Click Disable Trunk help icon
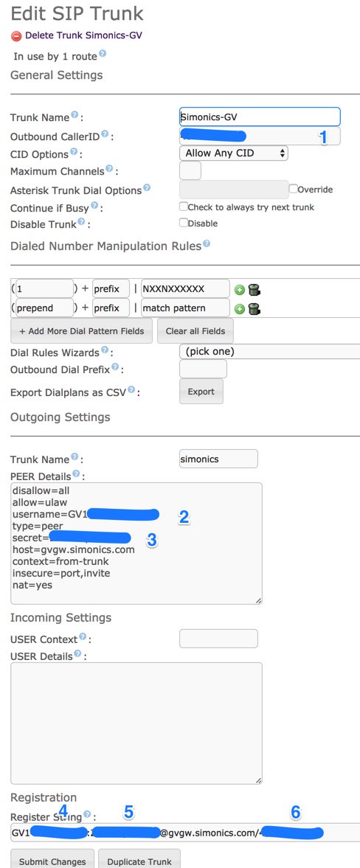This screenshot has width=360, height=868. click(81, 222)
